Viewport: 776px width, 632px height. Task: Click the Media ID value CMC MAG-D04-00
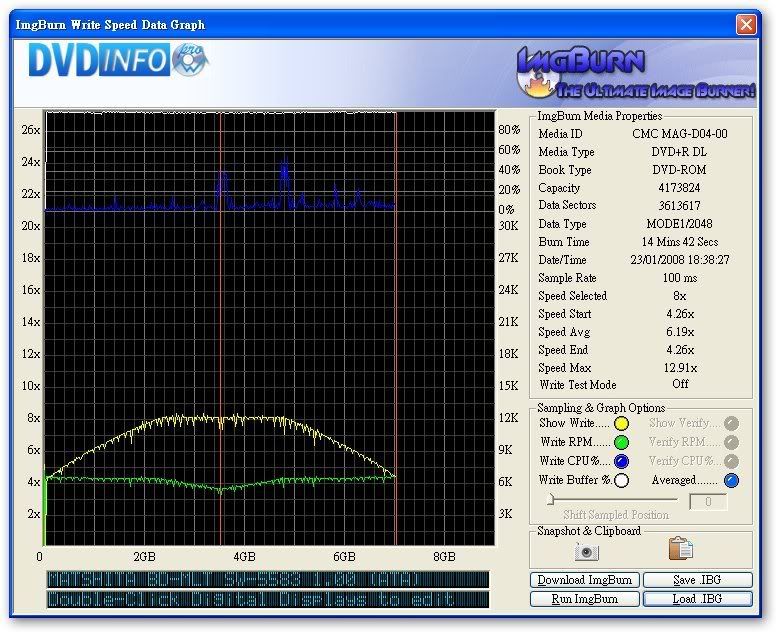coord(679,134)
